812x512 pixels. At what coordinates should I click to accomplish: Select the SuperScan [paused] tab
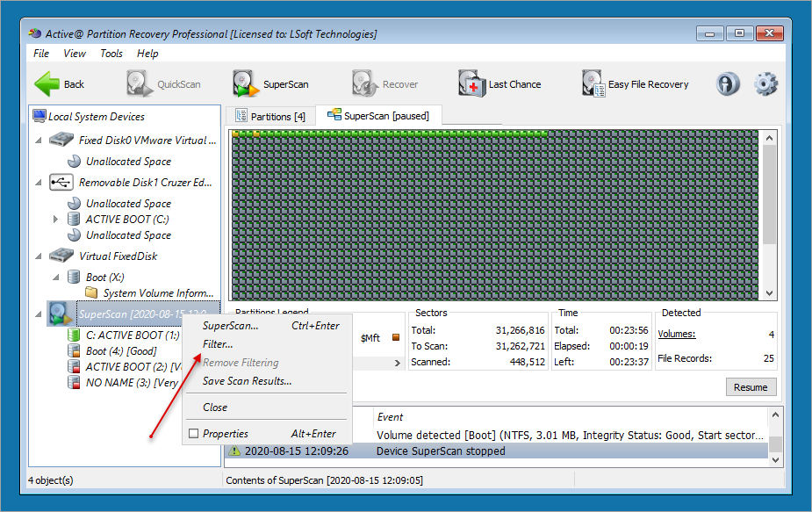click(x=378, y=116)
